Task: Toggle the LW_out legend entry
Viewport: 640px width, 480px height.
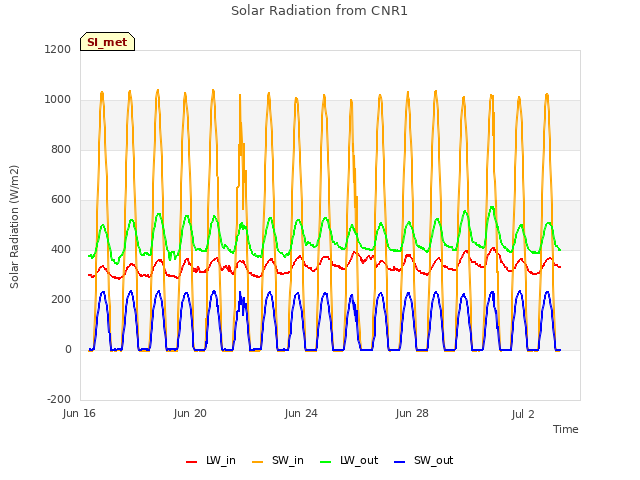Action: 349,461
